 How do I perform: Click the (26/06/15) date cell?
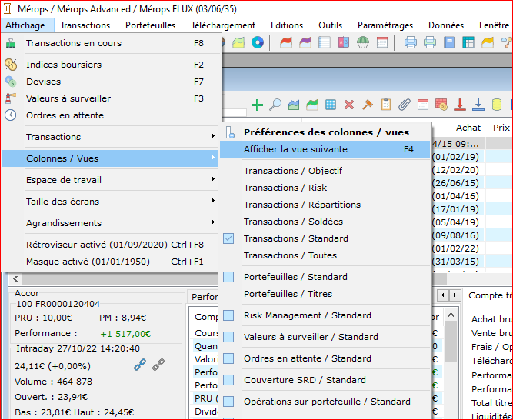tap(455, 183)
